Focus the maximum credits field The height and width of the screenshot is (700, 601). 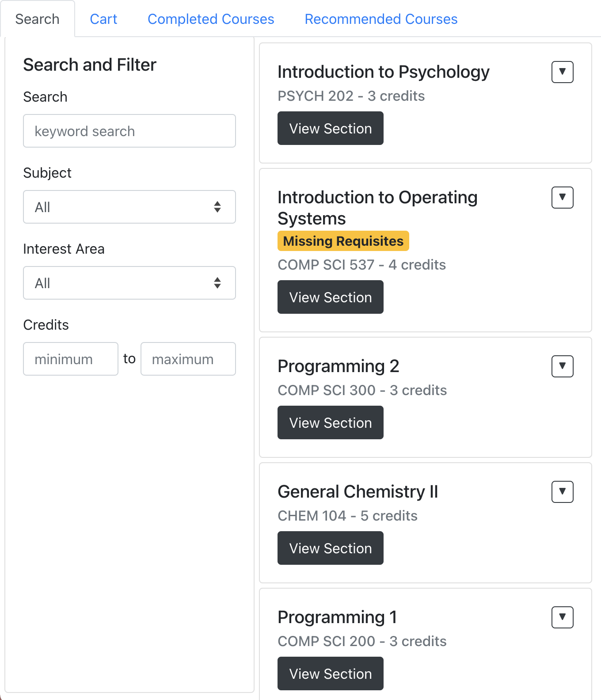click(x=188, y=359)
